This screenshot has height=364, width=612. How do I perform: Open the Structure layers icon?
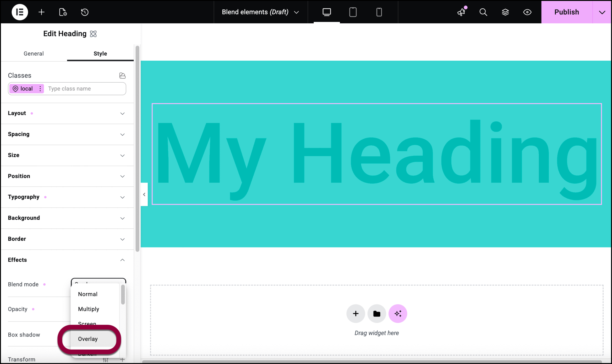tap(505, 12)
